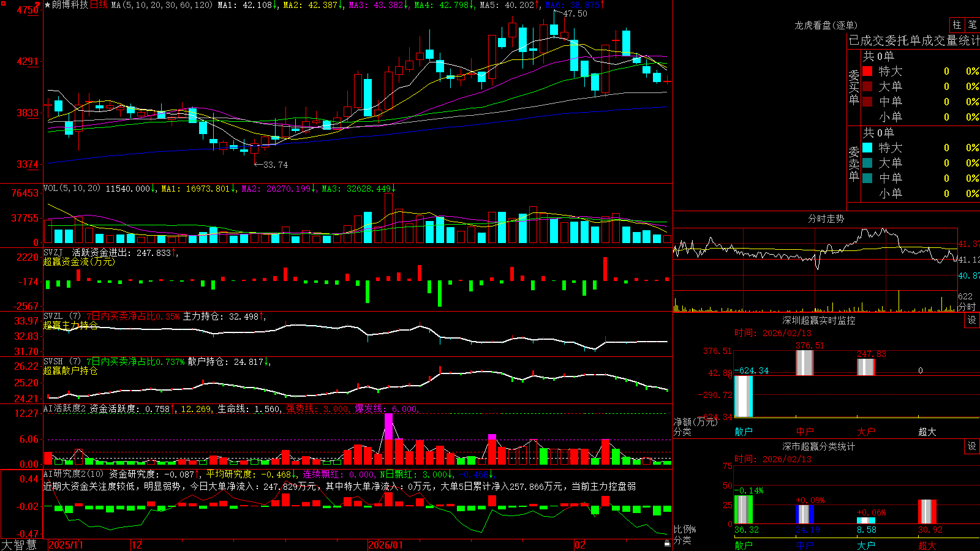Viewport: 980px width, 551px height.
Task: Click the 强势线: 3.000 value
Action: pyautogui.click(x=318, y=409)
